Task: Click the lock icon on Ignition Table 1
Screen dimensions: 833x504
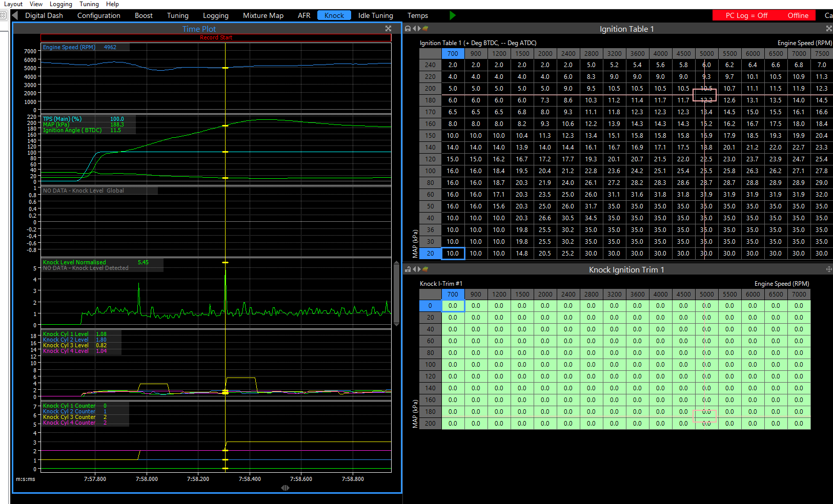Action: [x=408, y=29]
